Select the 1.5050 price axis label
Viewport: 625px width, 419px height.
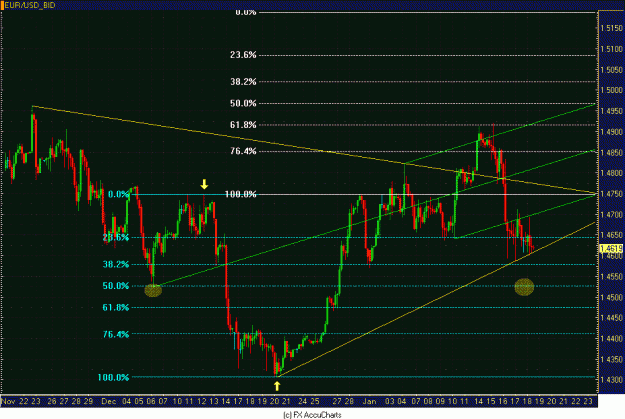pyautogui.click(x=611, y=70)
